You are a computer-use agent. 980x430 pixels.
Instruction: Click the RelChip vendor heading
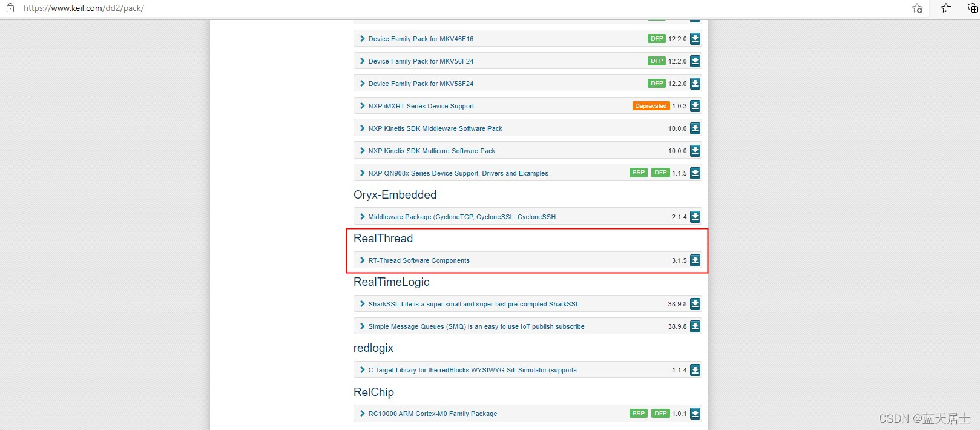click(x=373, y=392)
